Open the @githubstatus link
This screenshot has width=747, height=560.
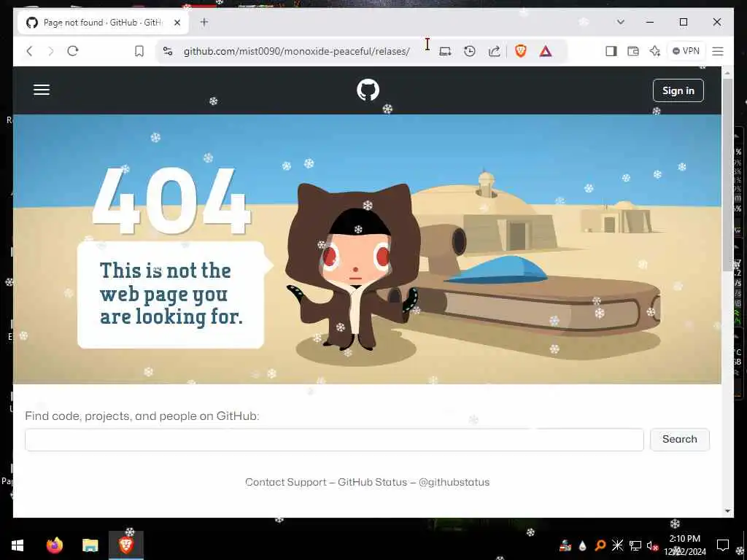click(x=454, y=482)
